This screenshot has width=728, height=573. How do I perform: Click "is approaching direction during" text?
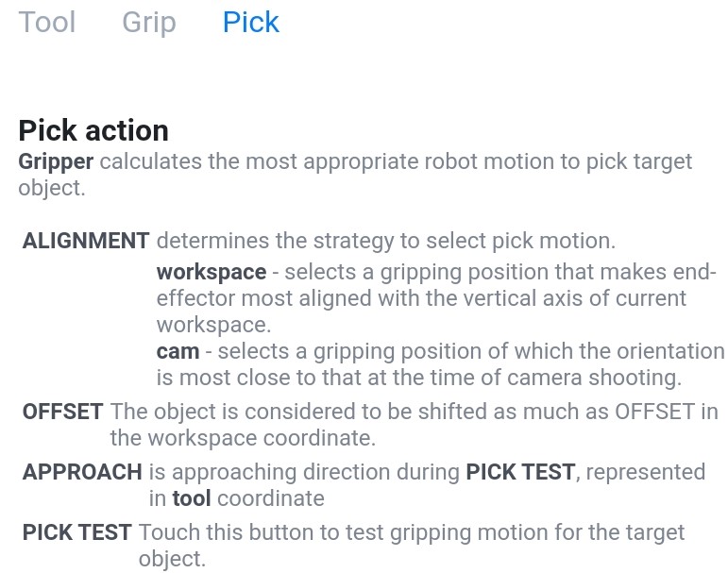[x=304, y=472]
